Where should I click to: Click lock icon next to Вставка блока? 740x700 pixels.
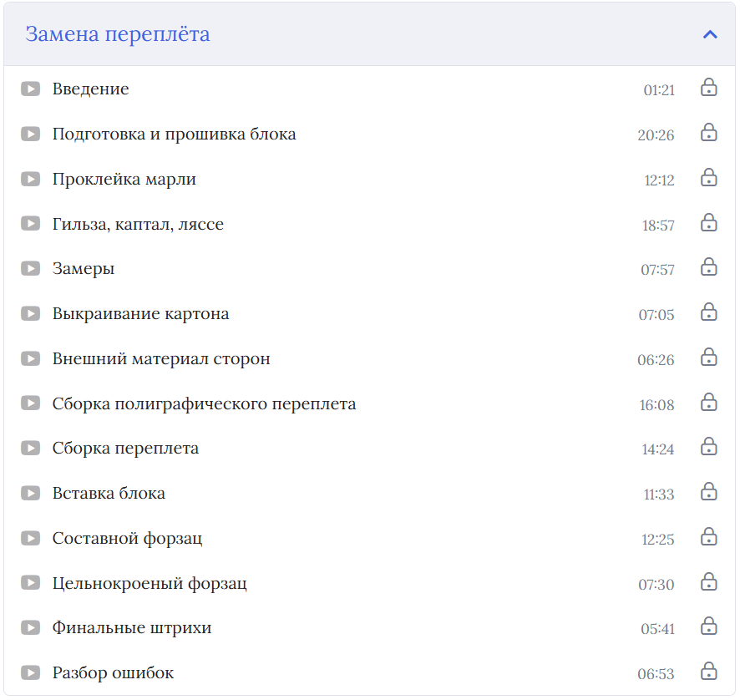pyautogui.click(x=708, y=492)
